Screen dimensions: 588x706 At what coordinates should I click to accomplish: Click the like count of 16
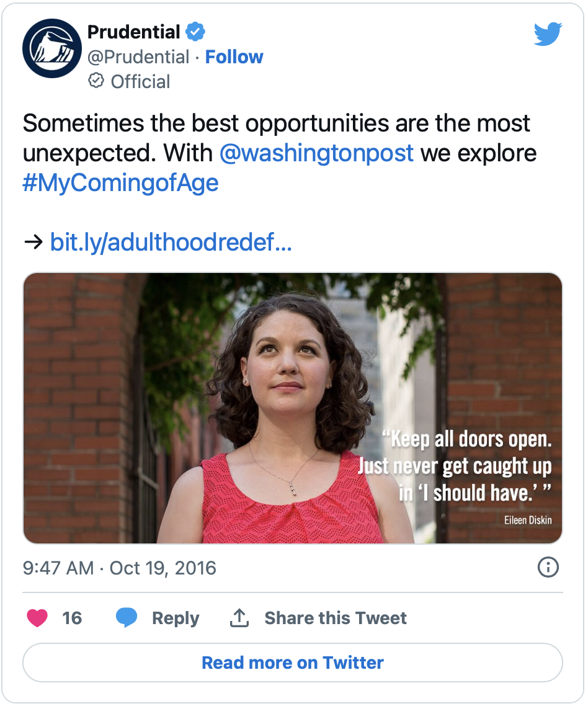point(72,618)
